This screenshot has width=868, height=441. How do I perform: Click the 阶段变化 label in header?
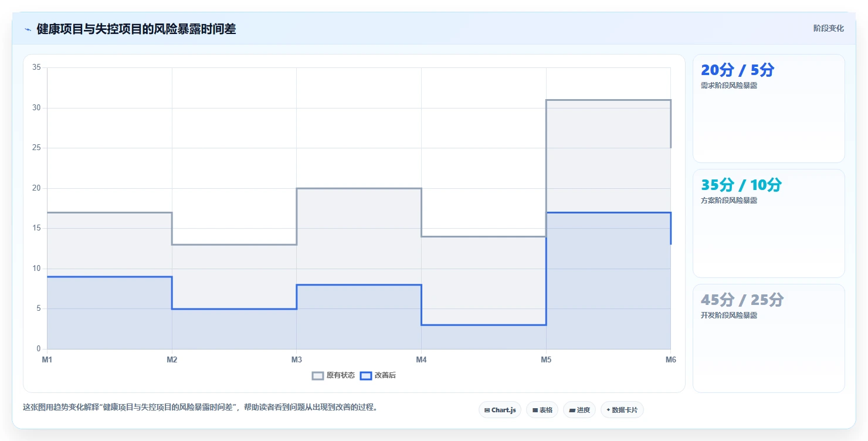(828, 28)
